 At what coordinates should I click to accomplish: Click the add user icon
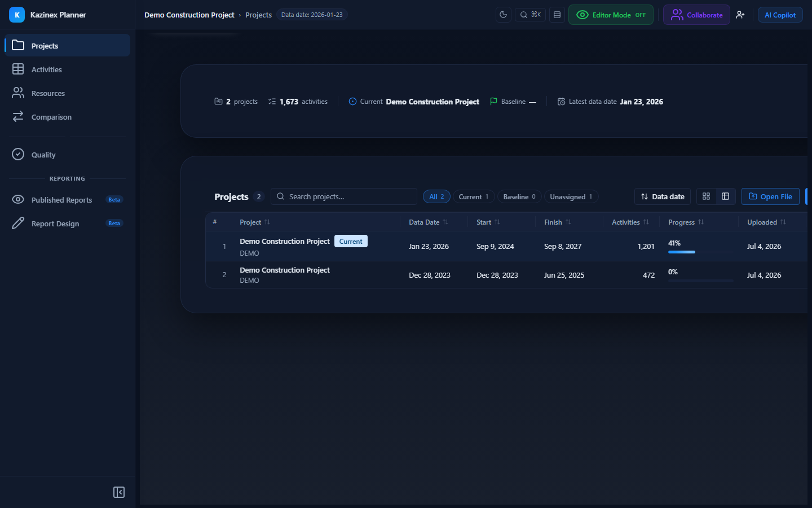[740, 15]
